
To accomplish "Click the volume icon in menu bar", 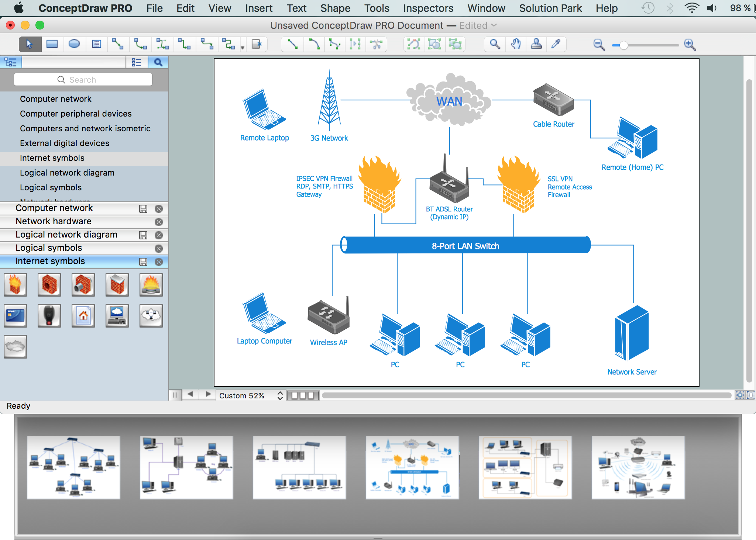I will click(x=712, y=8).
